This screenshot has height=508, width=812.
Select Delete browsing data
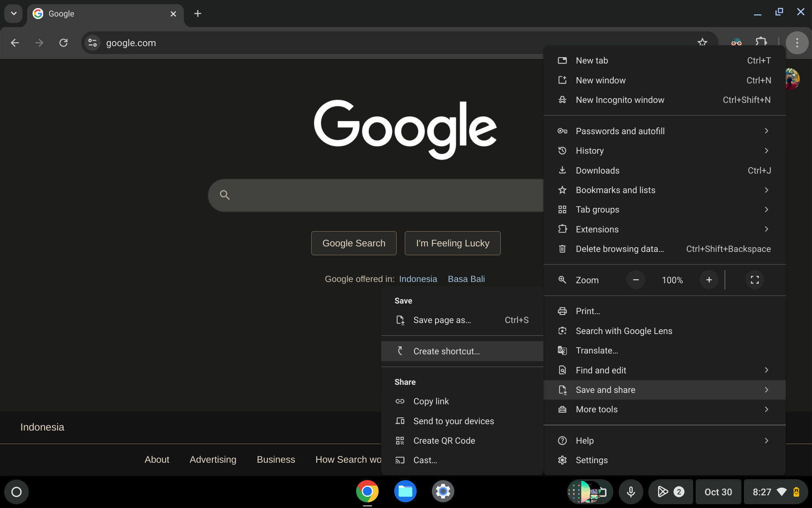664,249
